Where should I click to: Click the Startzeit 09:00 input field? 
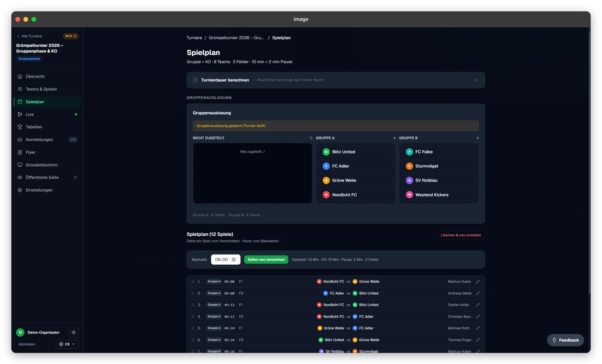click(x=226, y=259)
